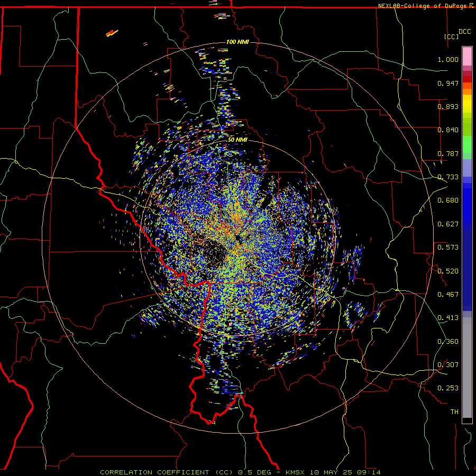The width and height of the screenshot is (476, 476).
Task: Click the 0.467 legend value
Action: tap(448, 295)
